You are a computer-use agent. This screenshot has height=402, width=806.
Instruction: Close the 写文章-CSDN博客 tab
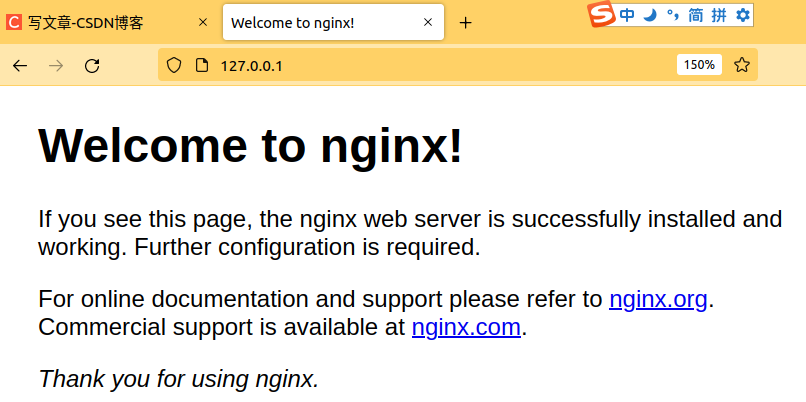203,22
